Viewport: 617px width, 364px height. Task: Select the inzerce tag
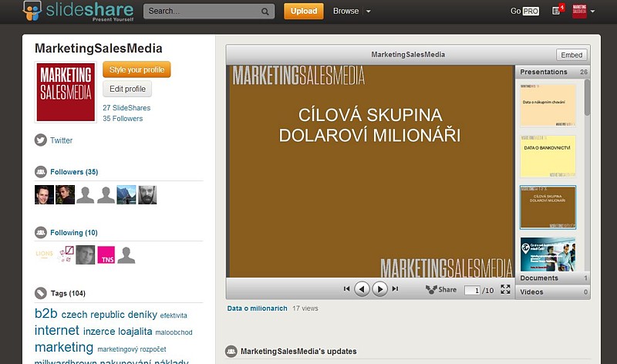(99, 332)
